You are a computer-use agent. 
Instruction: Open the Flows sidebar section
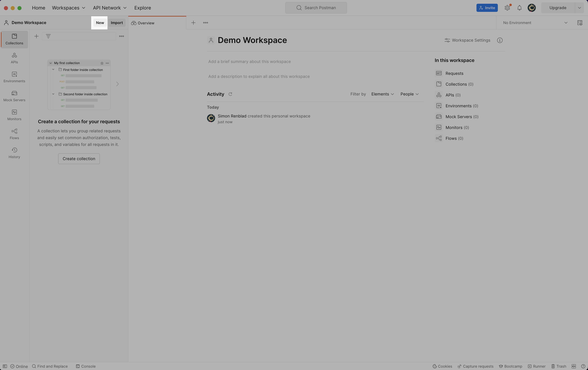coord(14,134)
